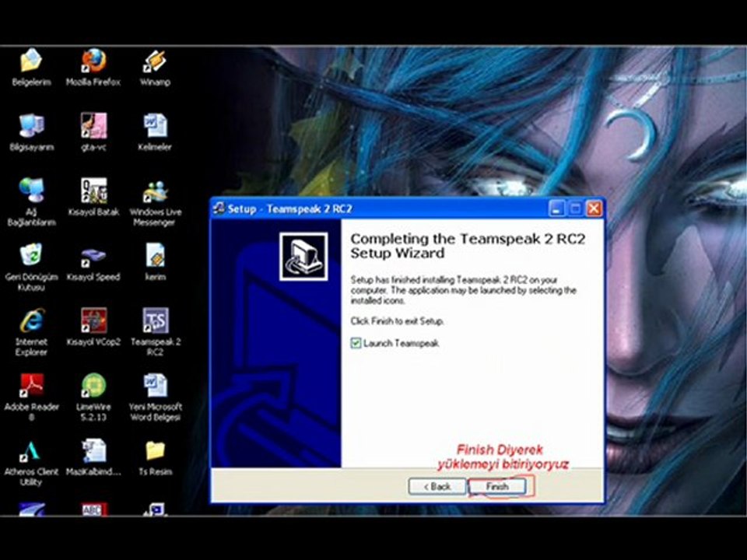Launch Atheros Client Utility shortcut
The width and height of the screenshot is (747, 560).
point(31,450)
